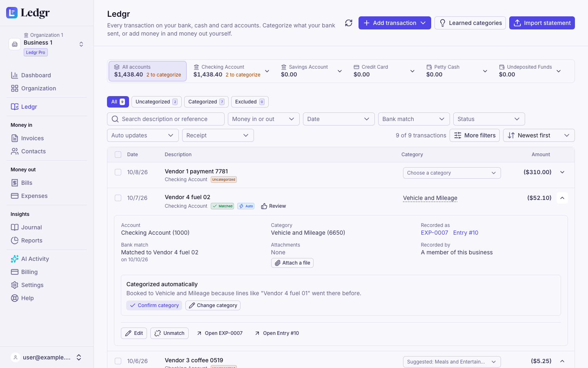Open the Newest first sort dropdown

(539, 135)
